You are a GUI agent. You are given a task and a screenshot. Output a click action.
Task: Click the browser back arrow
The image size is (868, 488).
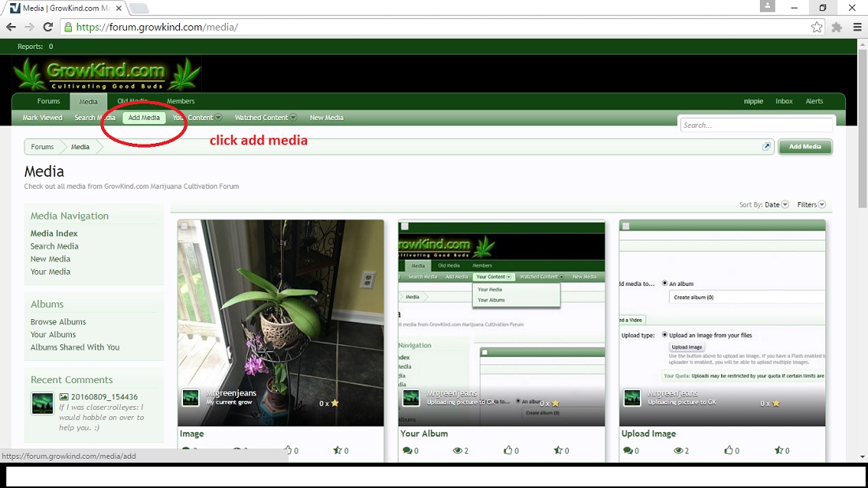tap(11, 27)
